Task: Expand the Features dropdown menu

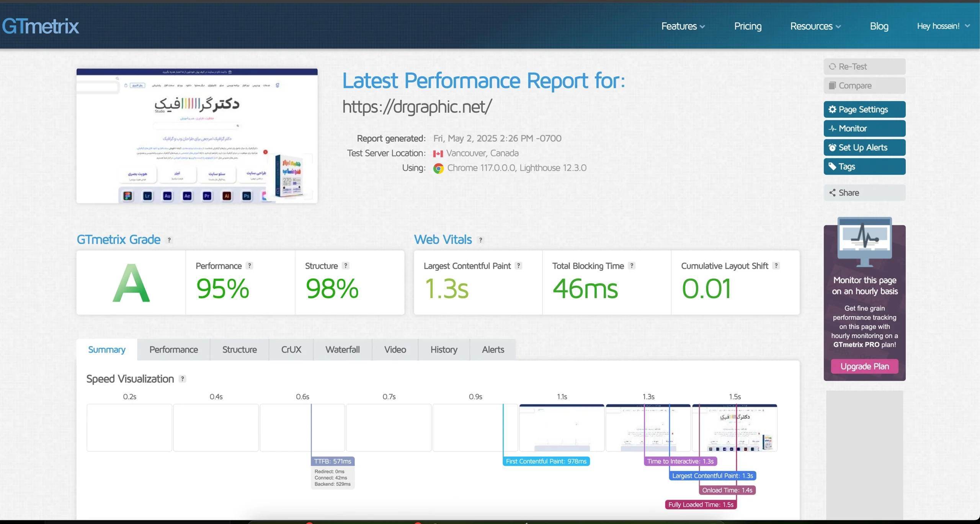Action: pos(683,26)
